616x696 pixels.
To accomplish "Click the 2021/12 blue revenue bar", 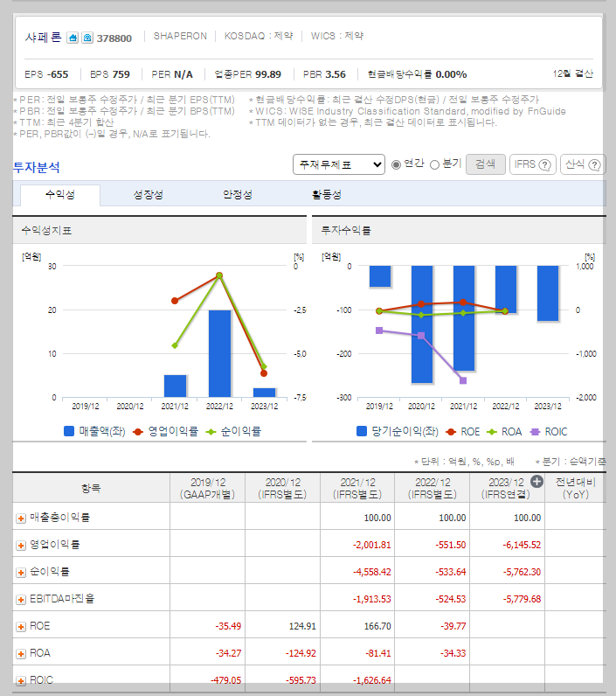I will click(175, 386).
